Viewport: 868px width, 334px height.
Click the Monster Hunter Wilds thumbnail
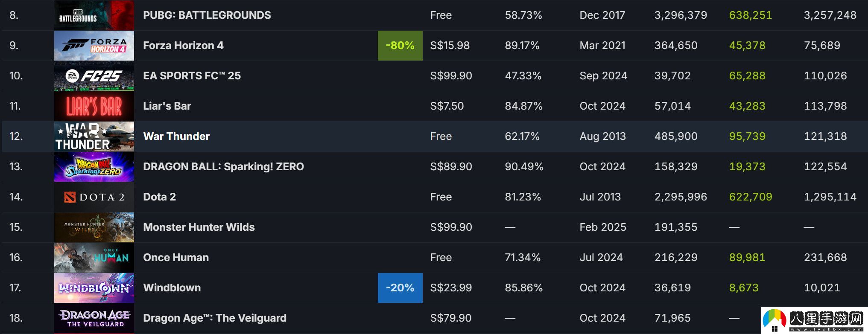[x=94, y=227]
